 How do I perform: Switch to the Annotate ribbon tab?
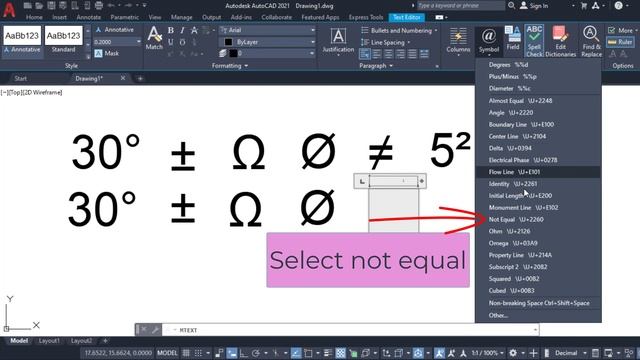click(x=89, y=17)
